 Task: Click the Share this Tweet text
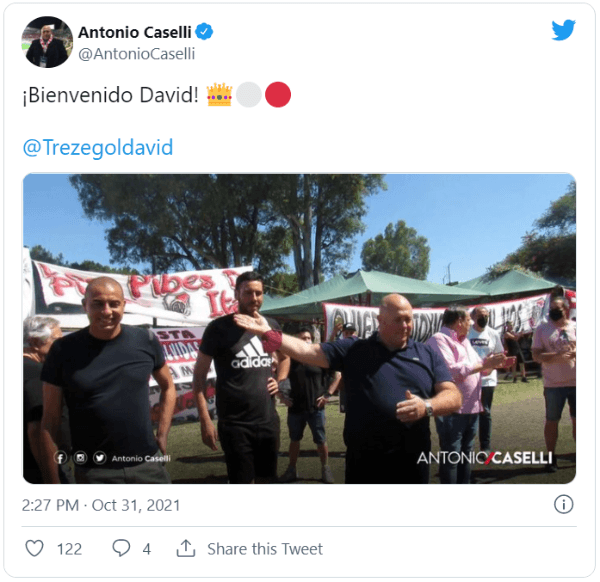265,549
